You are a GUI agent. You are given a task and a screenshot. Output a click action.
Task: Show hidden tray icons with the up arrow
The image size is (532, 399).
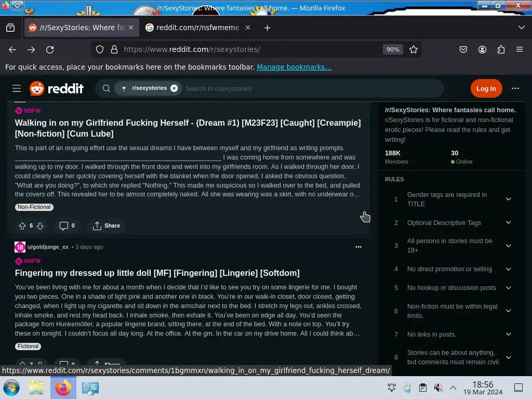point(453,388)
